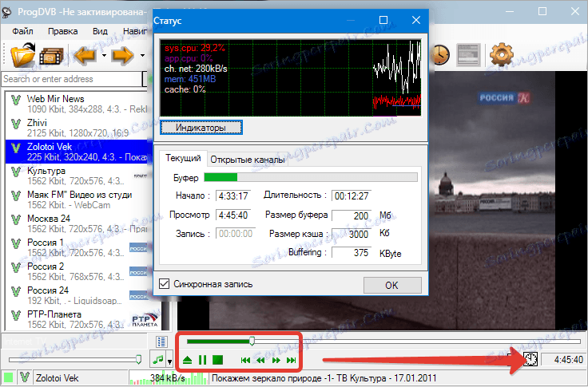Screen dimensions: 588x387
Task: Click the orange clock scheduler toolbar icon
Action: pos(439,55)
